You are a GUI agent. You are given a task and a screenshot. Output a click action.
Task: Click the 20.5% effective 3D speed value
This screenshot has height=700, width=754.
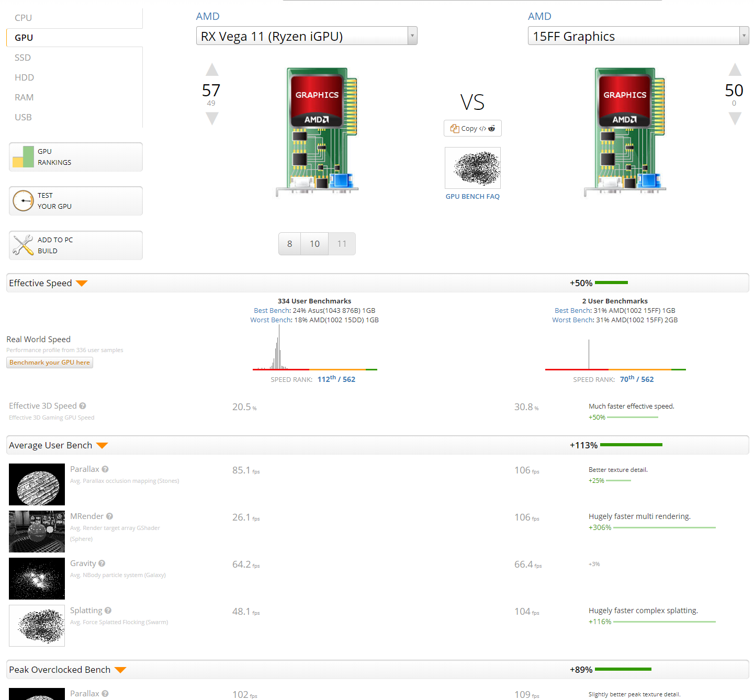pyautogui.click(x=244, y=407)
